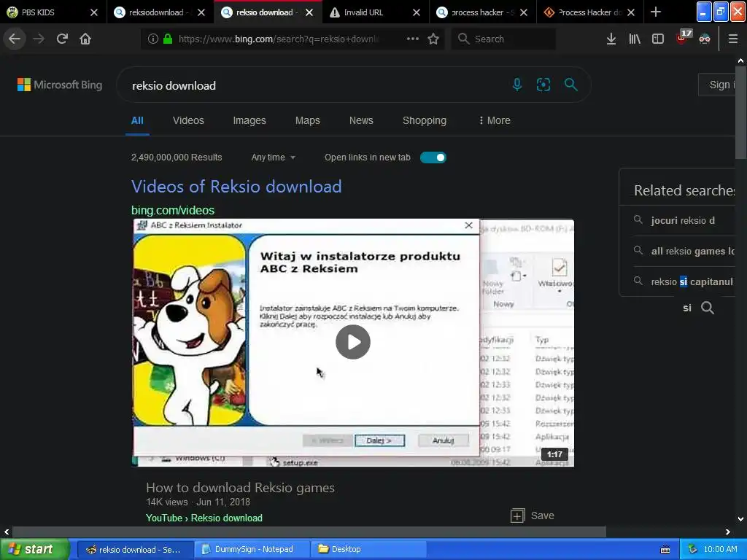The width and height of the screenshot is (747, 560).
Task: Open the downloads arrow icon
Action: (x=611, y=39)
